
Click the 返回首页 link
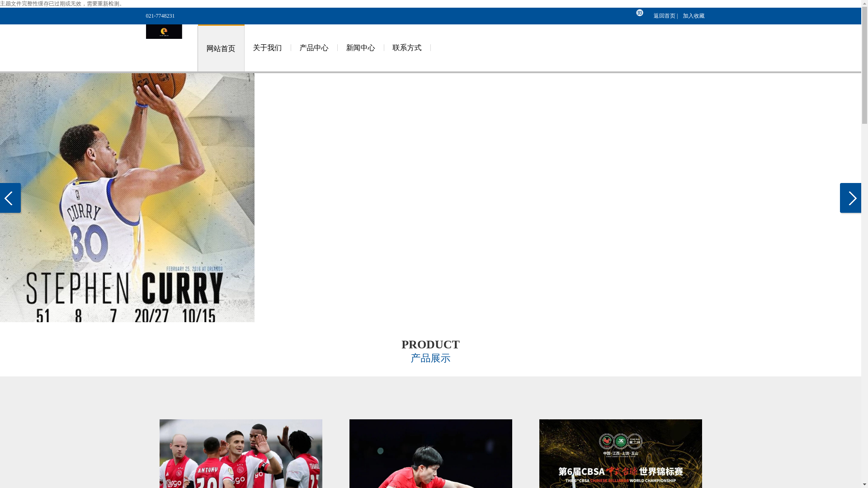pos(664,16)
